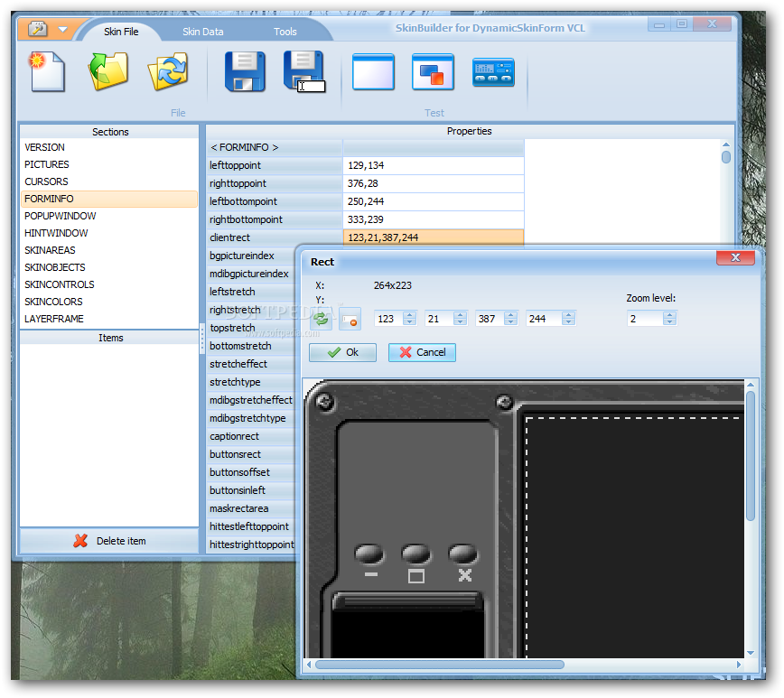Select the buttonsrect property row
This screenshot has width=784, height=698.
pos(251,454)
